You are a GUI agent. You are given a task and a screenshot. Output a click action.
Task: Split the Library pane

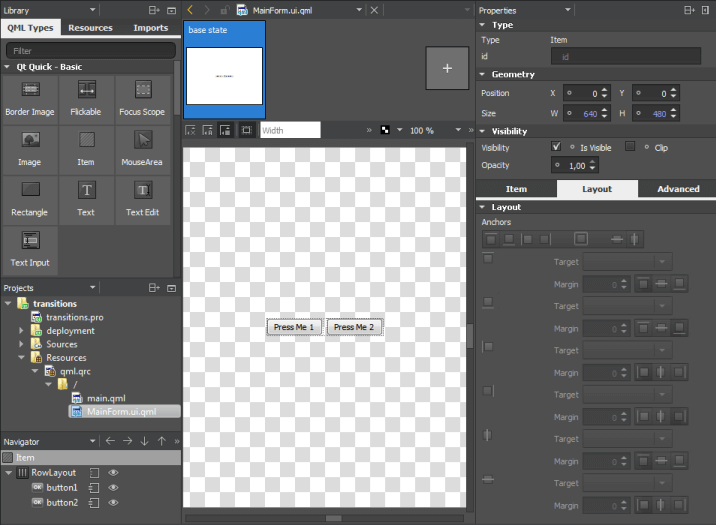(154, 10)
